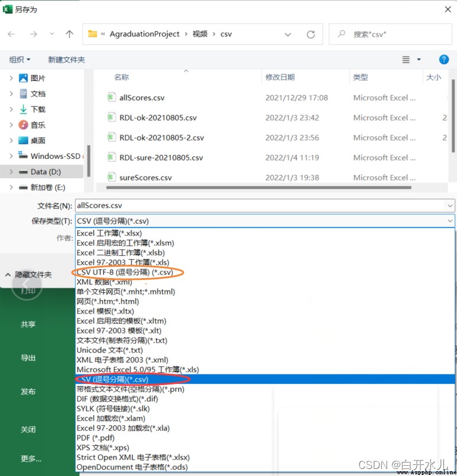The image size is (457, 476).
Task: Open the view options dropdown arrow
Action: point(419,60)
